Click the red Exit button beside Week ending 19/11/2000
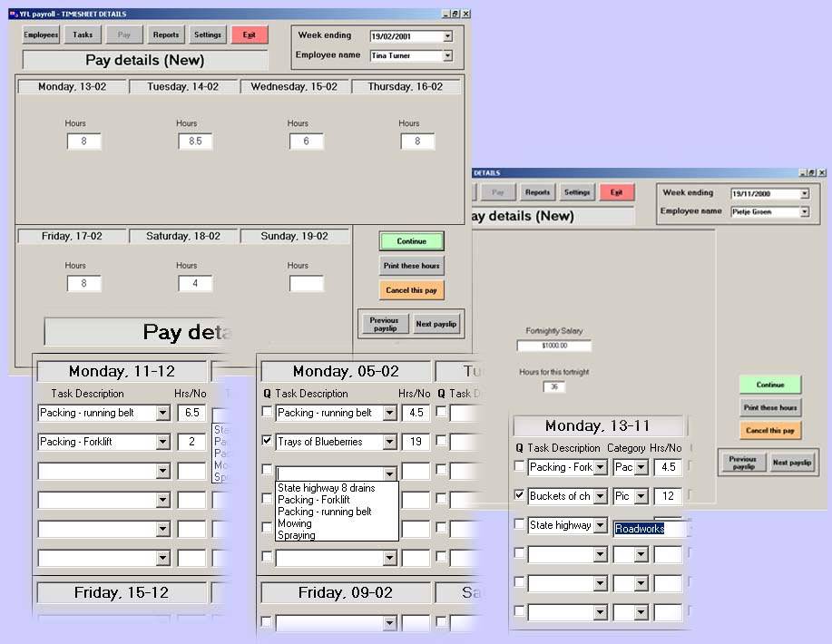Screen dimensions: 832x644 616,192
